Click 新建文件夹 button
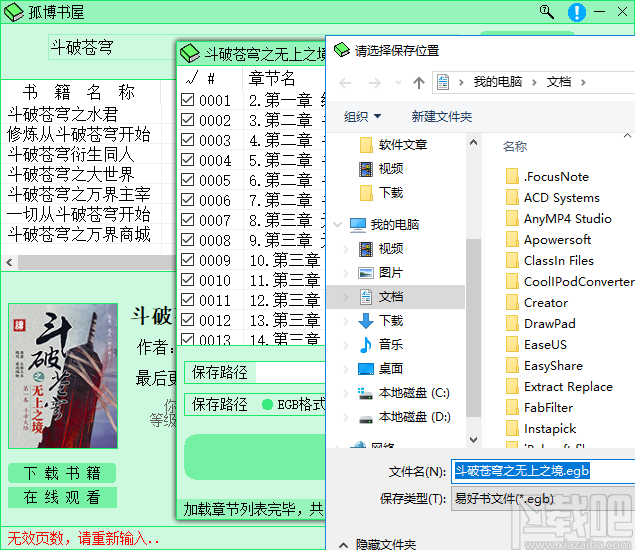The image size is (635, 550). tap(442, 117)
